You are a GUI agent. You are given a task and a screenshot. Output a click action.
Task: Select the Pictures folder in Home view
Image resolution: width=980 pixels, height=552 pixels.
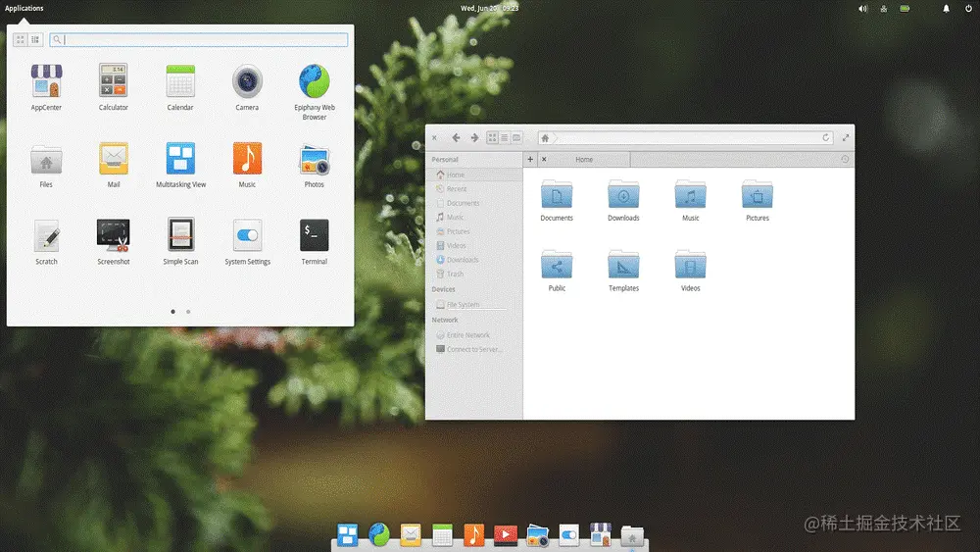click(x=757, y=200)
